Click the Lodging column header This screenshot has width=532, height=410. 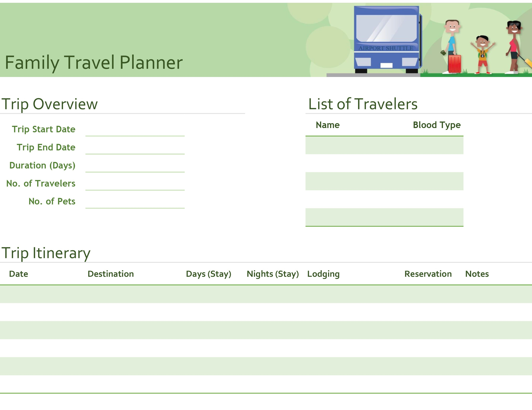323,274
